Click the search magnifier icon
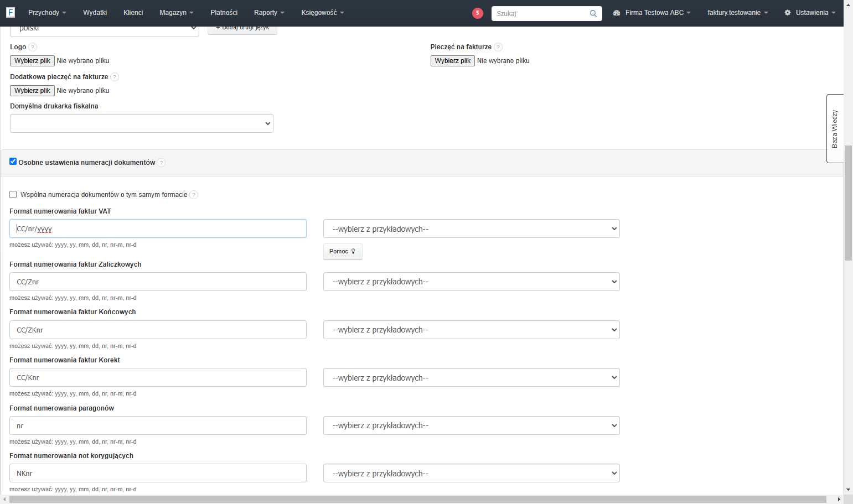The height and width of the screenshot is (504, 853). 593,13
